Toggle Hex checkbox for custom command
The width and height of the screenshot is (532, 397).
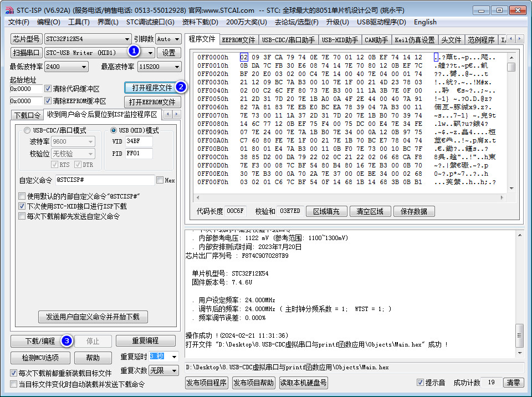click(x=160, y=180)
